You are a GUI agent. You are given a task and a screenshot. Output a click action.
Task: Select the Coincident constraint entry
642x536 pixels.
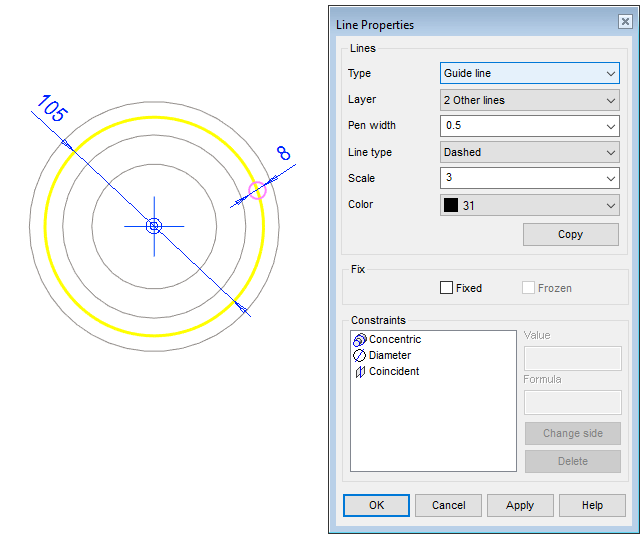pyautogui.click(x=394, y=372)
